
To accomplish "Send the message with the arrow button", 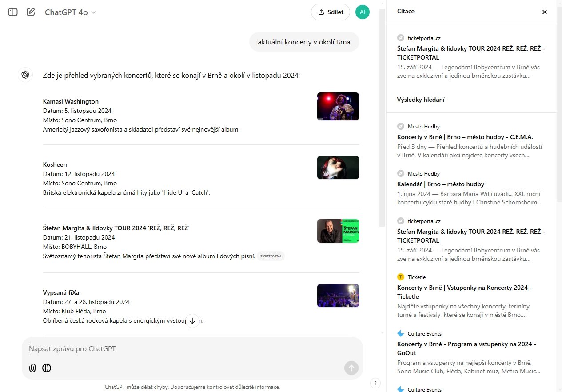I will (x=351, y=368).
